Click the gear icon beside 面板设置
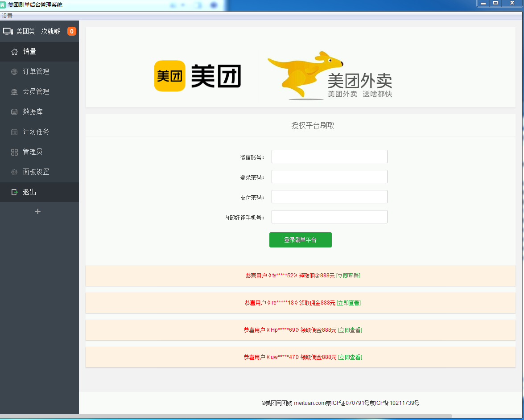This screenshot has height=420, width=524. tap(14, 172)
